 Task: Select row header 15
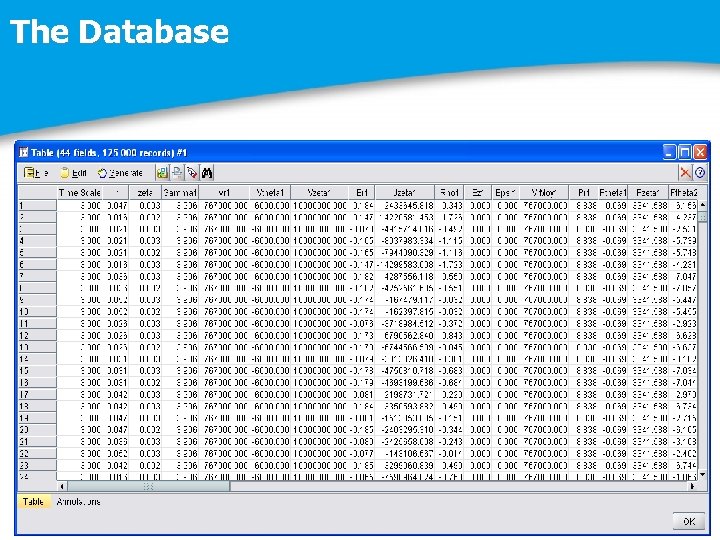pos(37,371)
